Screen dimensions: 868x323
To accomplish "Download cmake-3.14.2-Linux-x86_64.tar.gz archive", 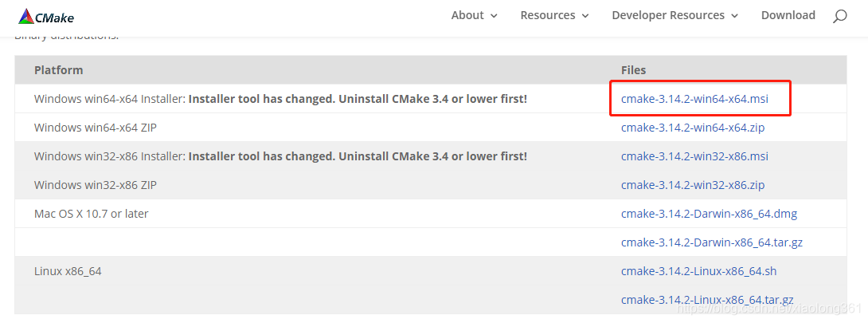I will pos(707,301).
